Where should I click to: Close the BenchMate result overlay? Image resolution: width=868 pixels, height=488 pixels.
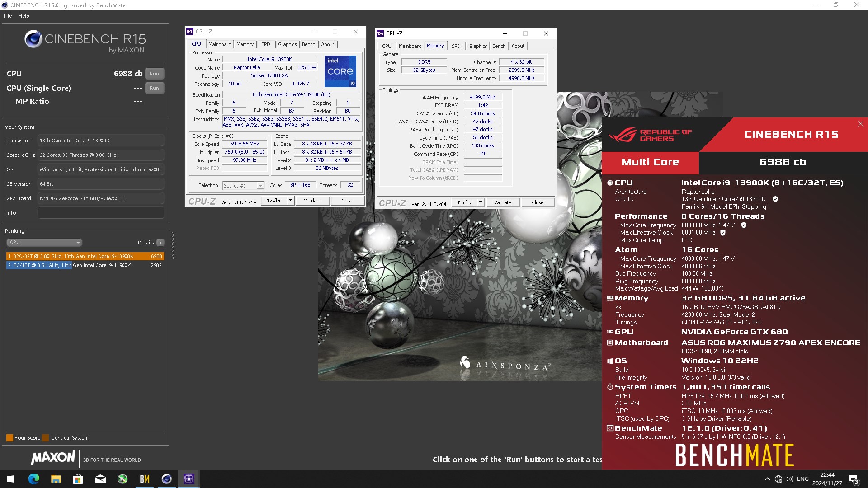coord(860,124)
